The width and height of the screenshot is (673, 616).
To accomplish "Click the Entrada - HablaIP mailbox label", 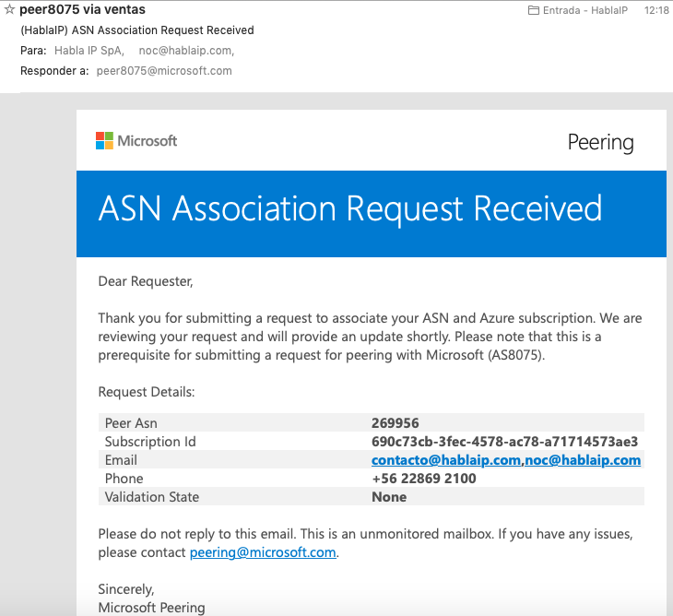I will (x=585, y=10).
